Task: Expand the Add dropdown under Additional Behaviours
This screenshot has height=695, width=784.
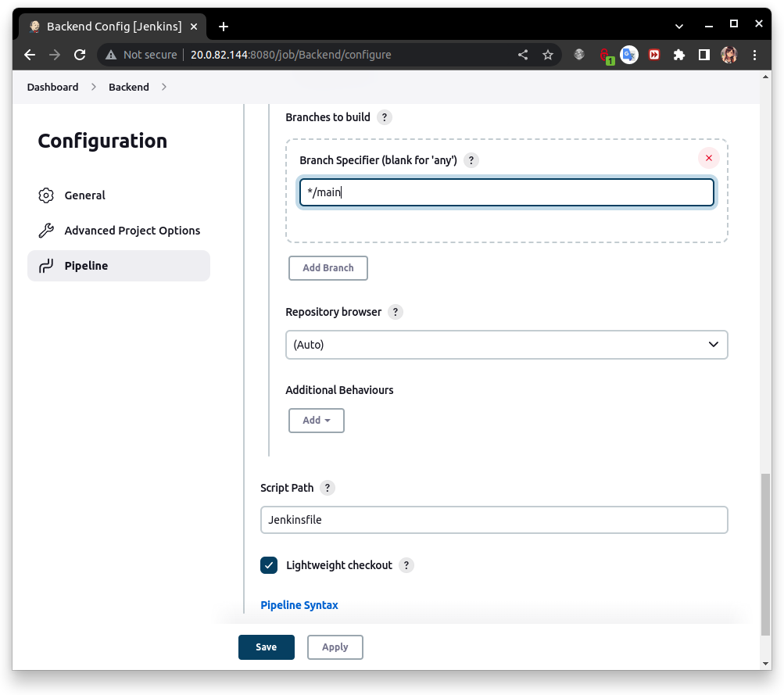Action: tap(316, 420)
